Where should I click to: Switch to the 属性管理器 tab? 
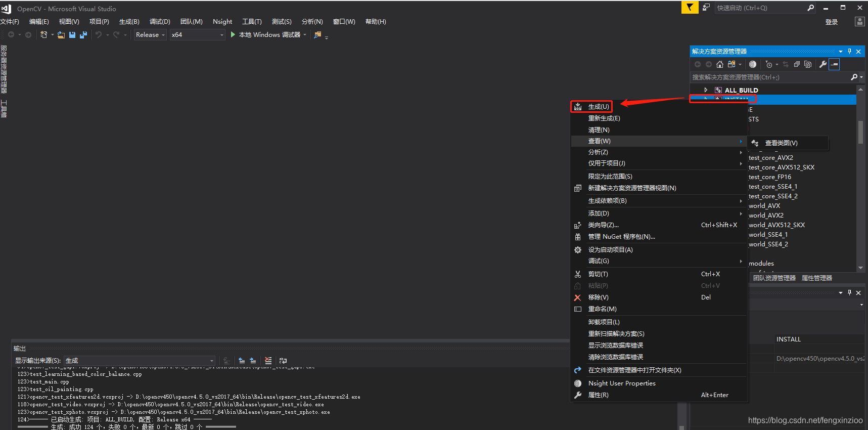point(817,278)
